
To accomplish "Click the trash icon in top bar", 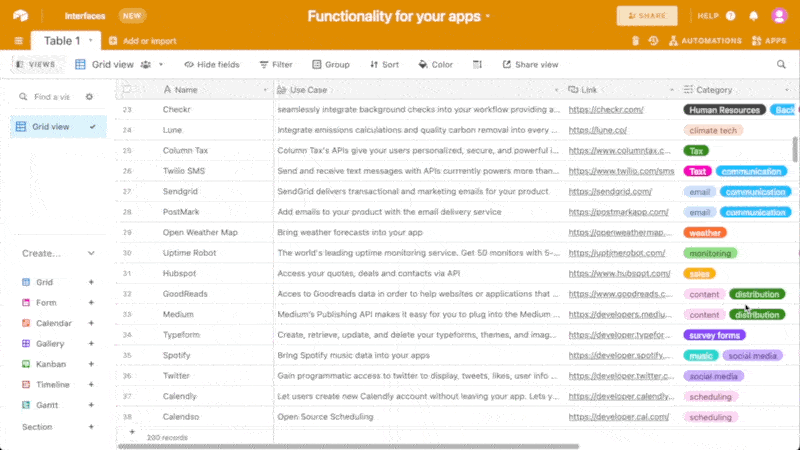I will coord(635,41).
